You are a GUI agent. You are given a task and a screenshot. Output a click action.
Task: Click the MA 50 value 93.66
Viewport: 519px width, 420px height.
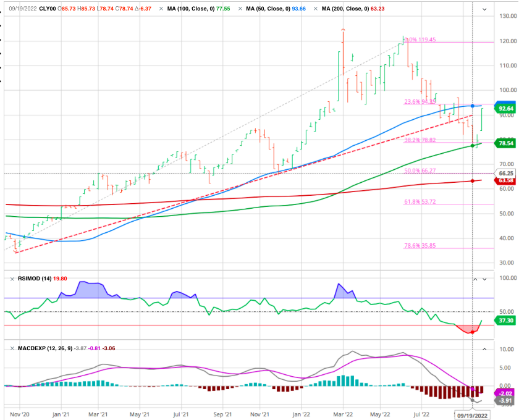tap(299, 9)
